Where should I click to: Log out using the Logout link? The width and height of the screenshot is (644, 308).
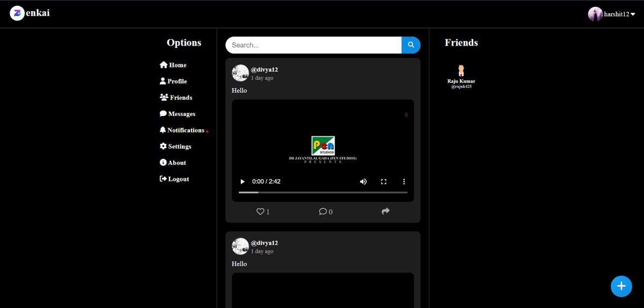pos(174,179)
